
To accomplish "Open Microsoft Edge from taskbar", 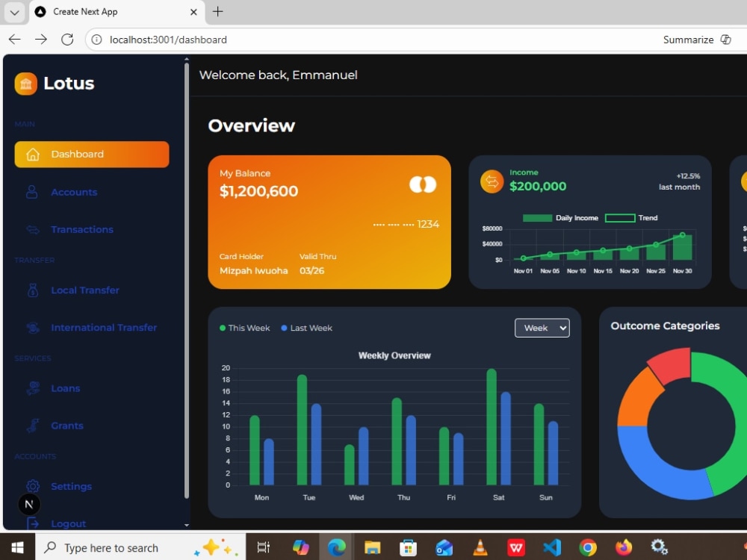I will 337,547.
